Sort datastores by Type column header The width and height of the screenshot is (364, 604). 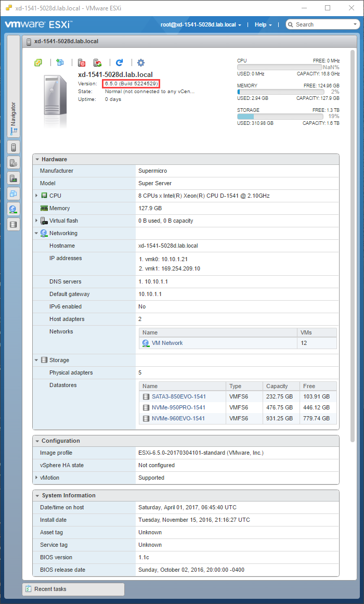pos(244,386)
